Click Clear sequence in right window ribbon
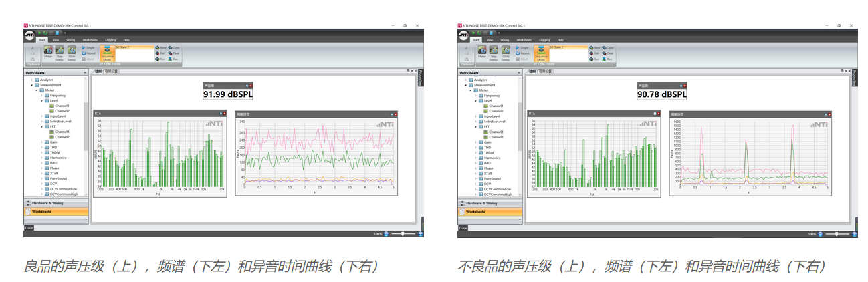 point(609,53)
